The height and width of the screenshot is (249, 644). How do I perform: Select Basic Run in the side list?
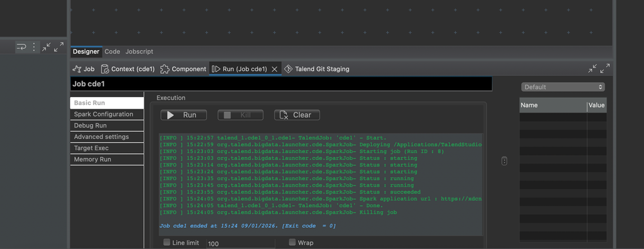point(107,103)
